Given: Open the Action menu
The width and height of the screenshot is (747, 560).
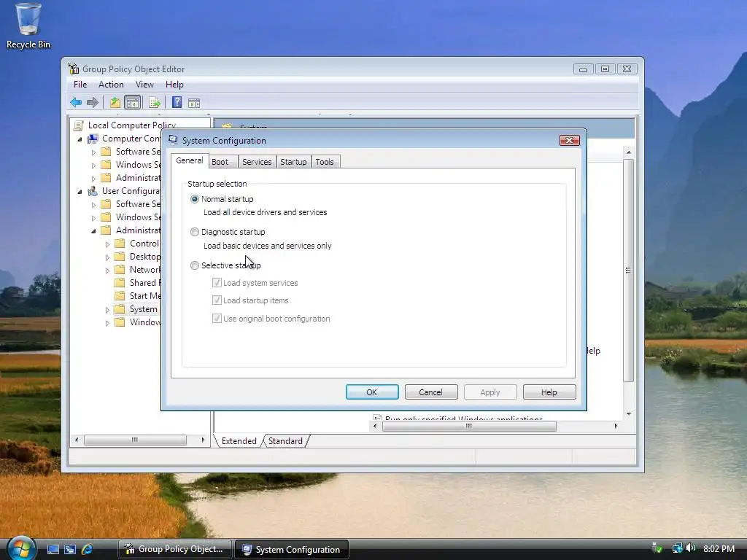Looking at the screenshot, I should (111, 85).
